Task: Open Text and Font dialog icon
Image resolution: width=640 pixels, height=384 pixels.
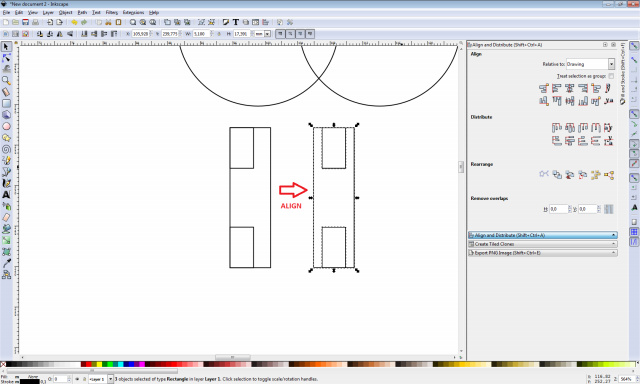Action: click(x=236, y=22)
